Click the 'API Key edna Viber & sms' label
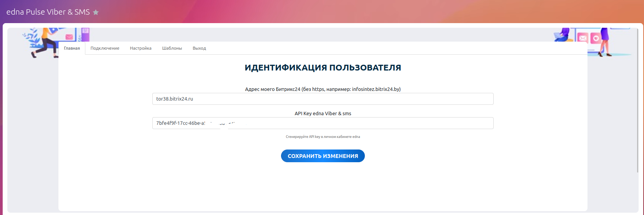The width and height of the screenshot is (644, 215). [x=323, y=114]
